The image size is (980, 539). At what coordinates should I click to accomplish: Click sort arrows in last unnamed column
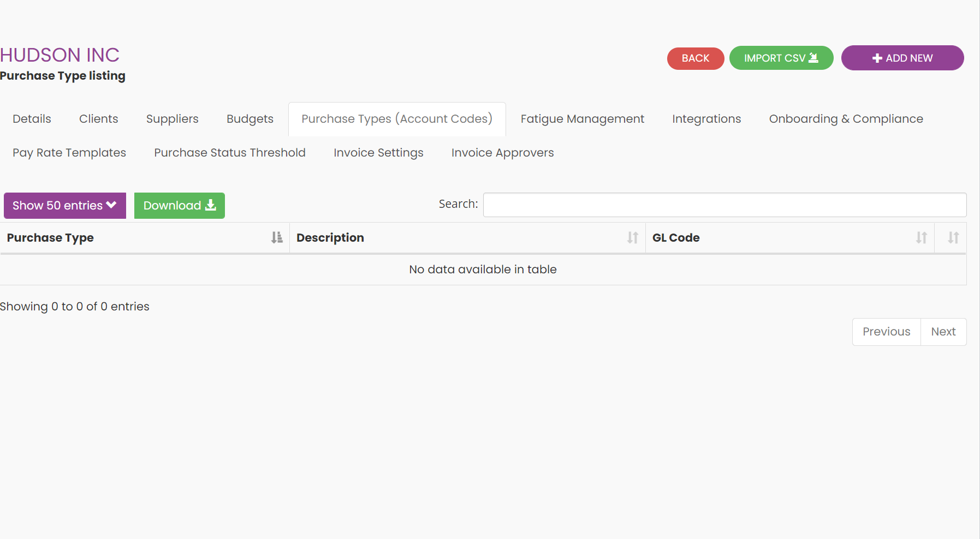tap(953, 237)
